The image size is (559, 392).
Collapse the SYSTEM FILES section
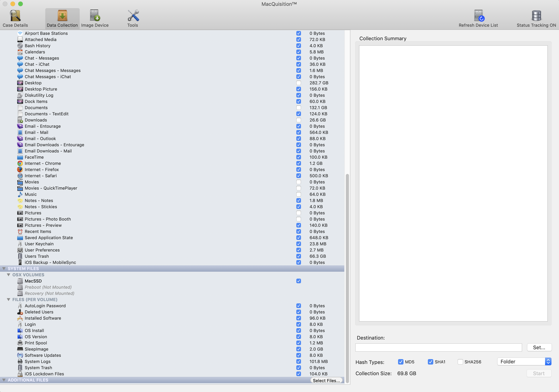tap(4, 269)
